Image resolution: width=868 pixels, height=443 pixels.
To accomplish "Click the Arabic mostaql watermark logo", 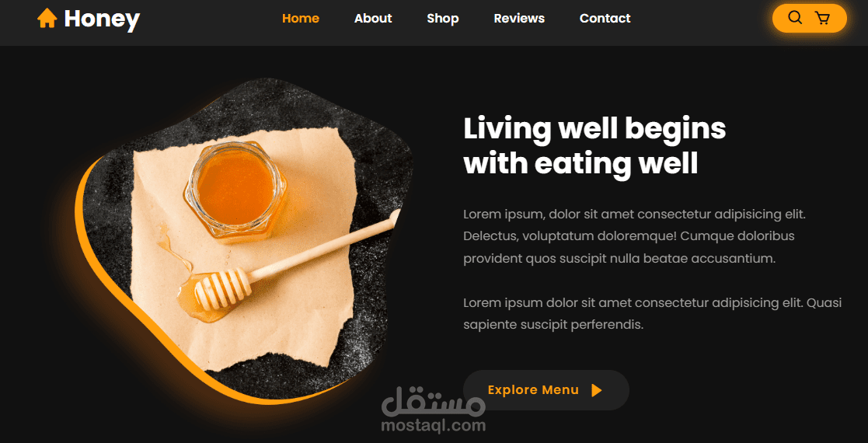I will point(433,402).
